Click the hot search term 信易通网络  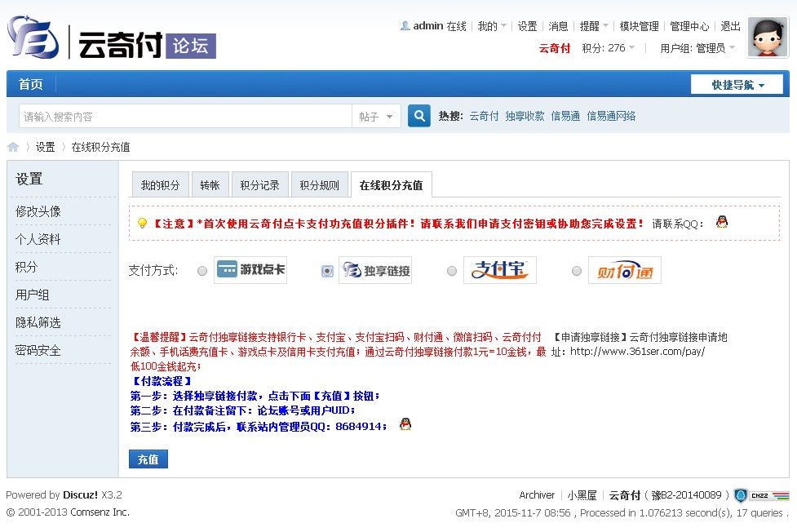(611, 116)
